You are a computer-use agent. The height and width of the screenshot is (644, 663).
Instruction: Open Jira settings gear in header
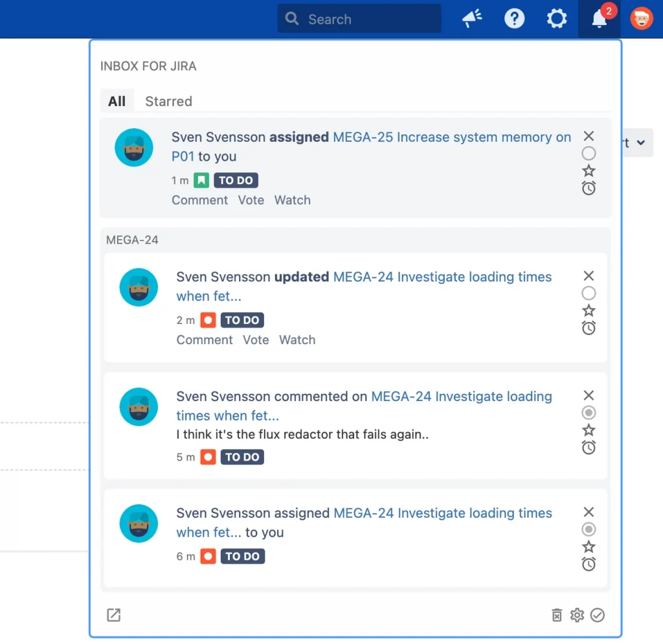556,19
